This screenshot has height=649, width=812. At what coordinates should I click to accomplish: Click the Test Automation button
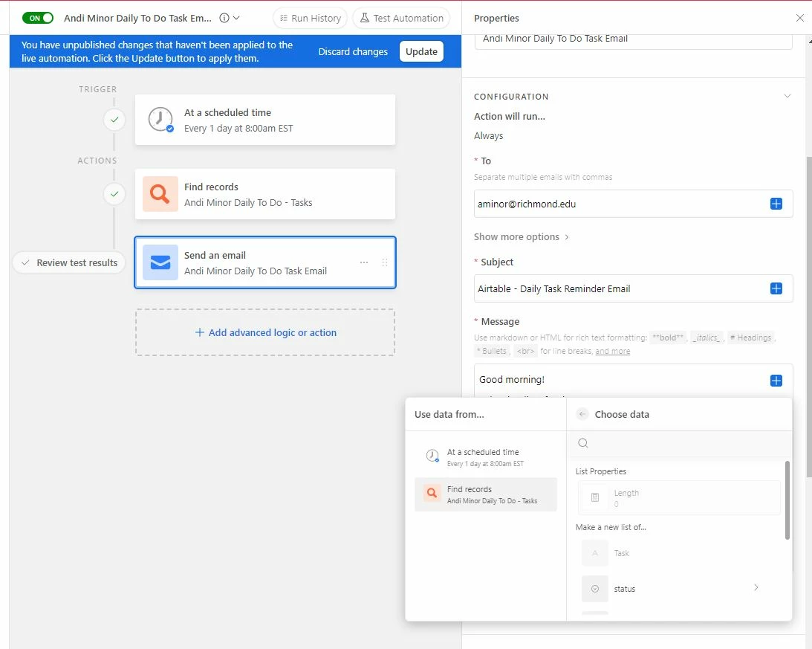(x=401, y=18)
